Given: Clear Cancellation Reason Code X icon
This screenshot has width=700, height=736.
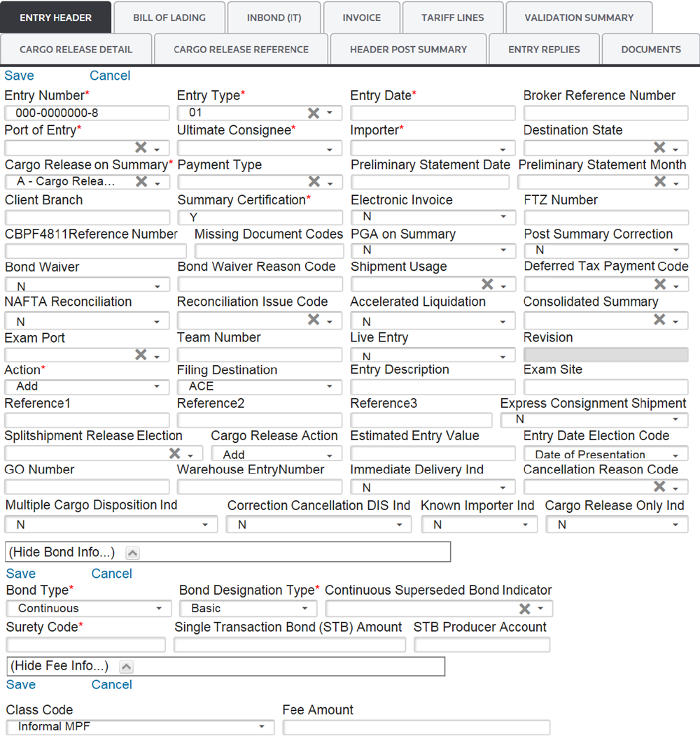Looking at the screenshot, I should click(x=659, y=486).
